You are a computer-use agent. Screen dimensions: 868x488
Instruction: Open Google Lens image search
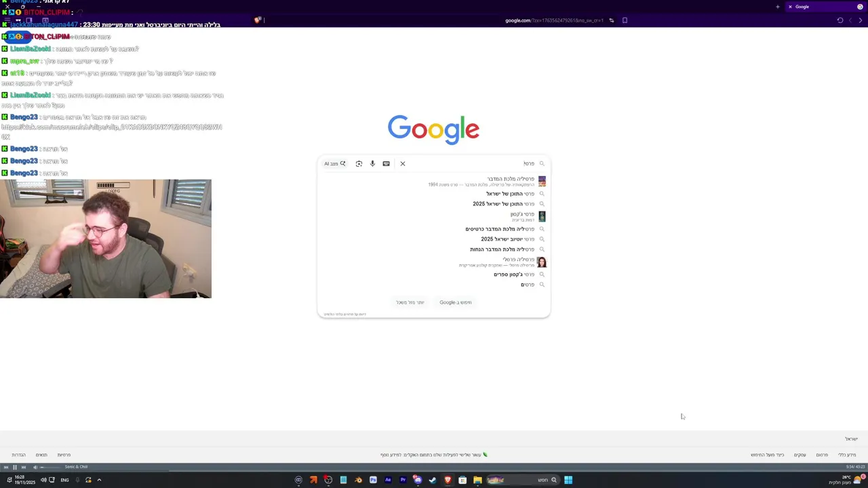359,163
